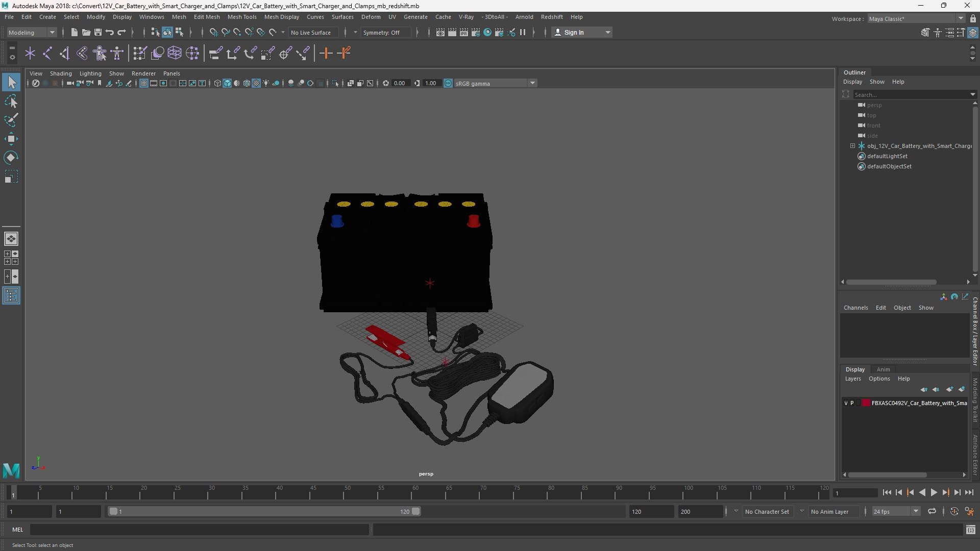Open the 24 fps frame rate dropdown
This screenshot has width=980, height=551.
[895, 511]
